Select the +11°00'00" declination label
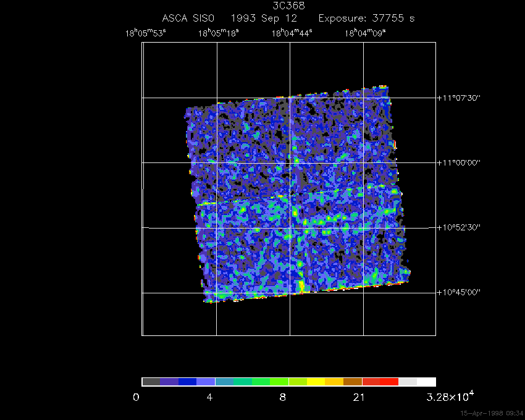The height and width of the screenshot is (420, 525). tap(459, 163)
